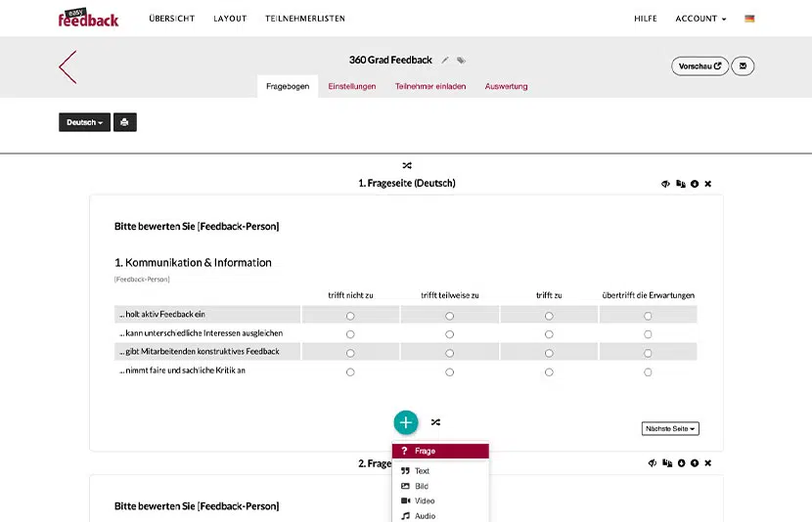The image size is (812, 522).
Task: Switch to the Auswertung tab
Action: pyautogui.click(x=506, y=86)
